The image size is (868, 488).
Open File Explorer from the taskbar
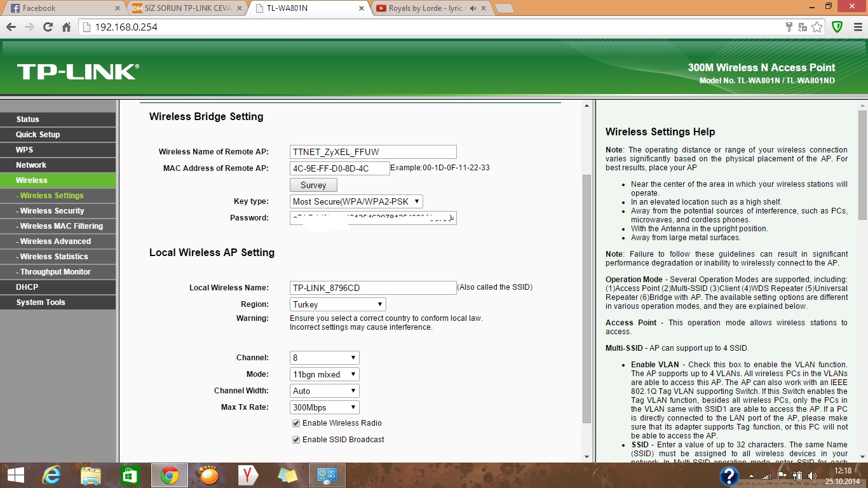[91, 475]
